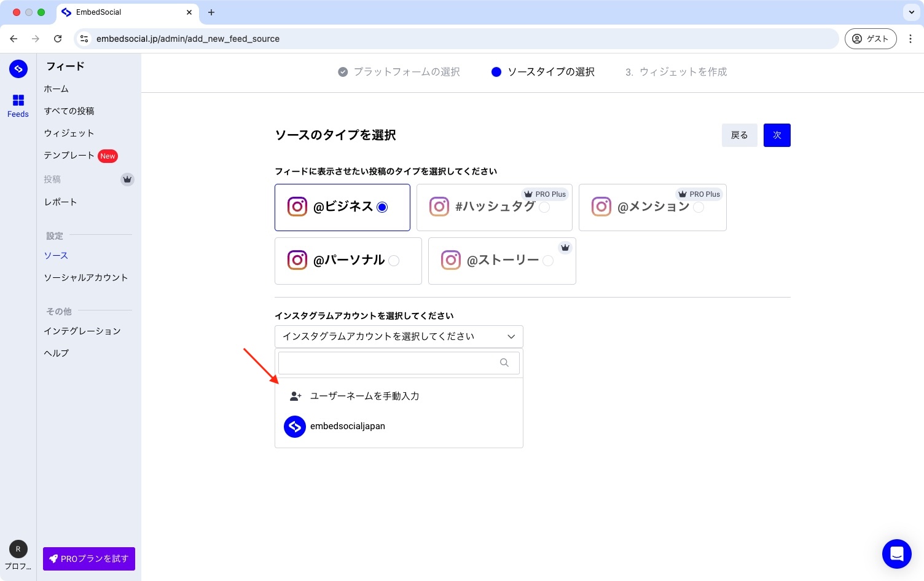
Task: Open インテグレーション in the sidebar
Action: coord(82,331)
